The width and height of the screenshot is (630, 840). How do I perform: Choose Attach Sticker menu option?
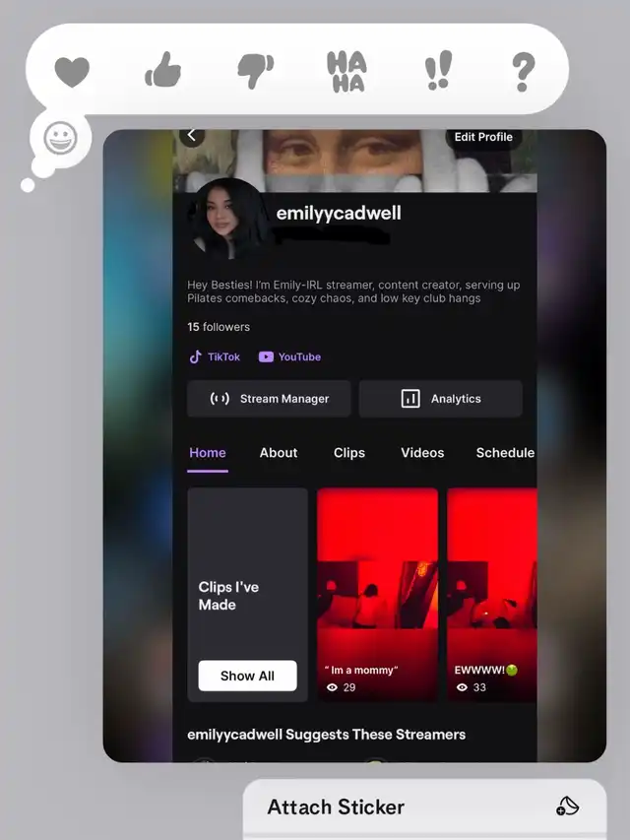[423, 808]
